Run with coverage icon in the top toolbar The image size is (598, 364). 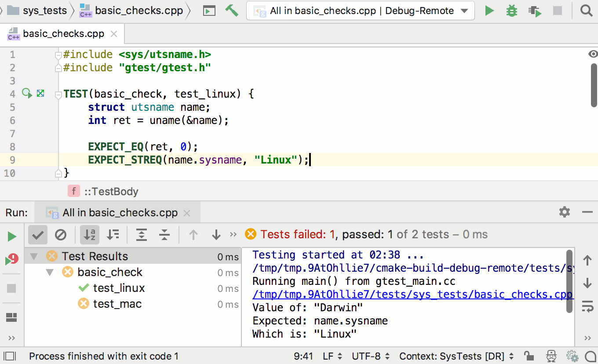point(535,11)
